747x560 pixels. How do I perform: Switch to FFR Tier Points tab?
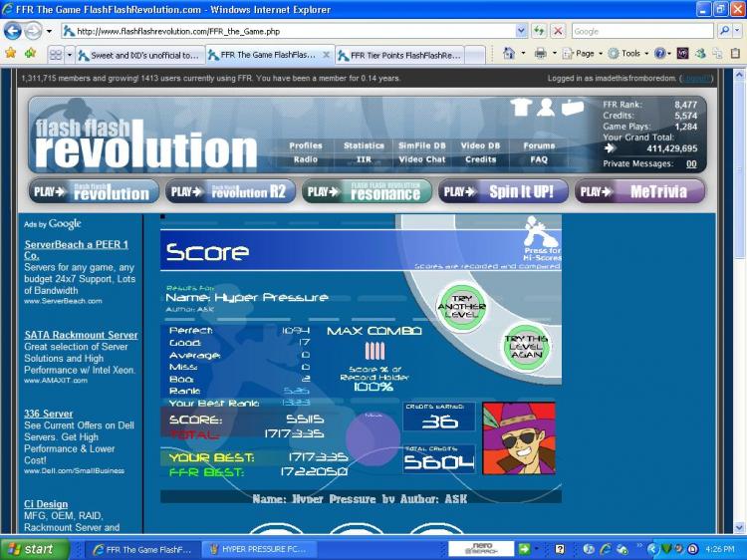[399, 56]
